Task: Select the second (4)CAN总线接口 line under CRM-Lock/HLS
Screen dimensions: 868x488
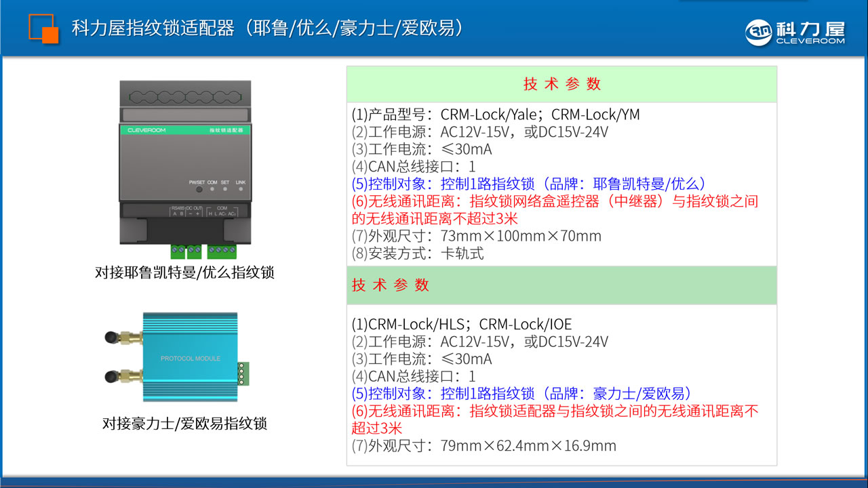Action: coord(414,376)
